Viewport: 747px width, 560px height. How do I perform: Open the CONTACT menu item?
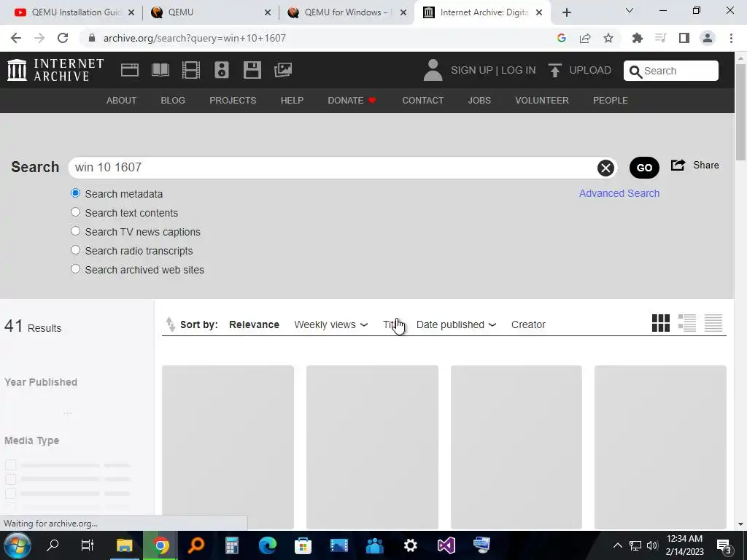click(422, 101)
